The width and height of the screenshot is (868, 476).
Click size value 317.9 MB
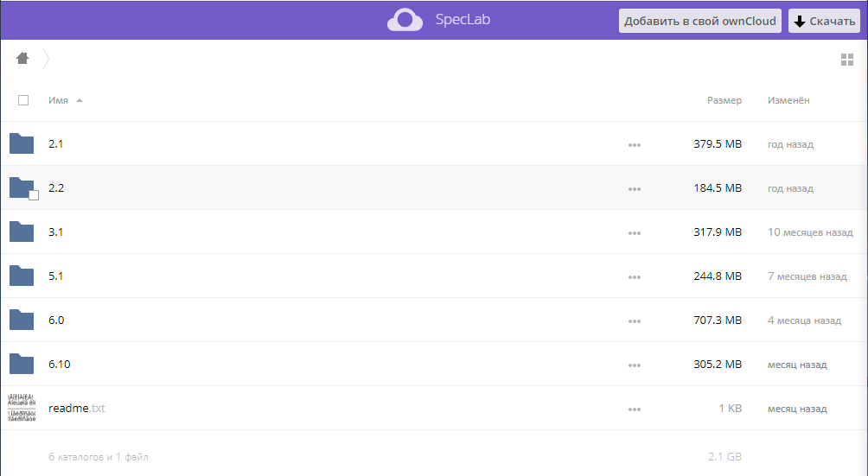pos(718,232)
